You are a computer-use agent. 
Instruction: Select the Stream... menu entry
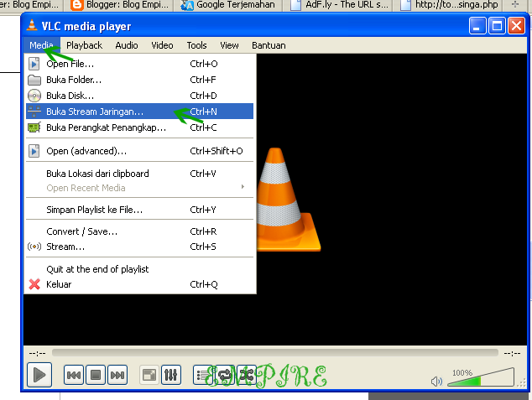(x=139, y=247)
